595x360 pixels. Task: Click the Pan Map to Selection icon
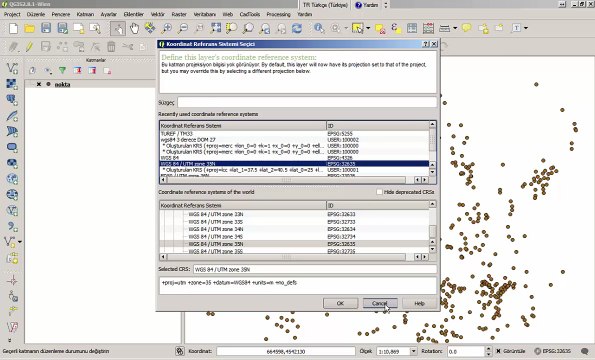coord(150,28)
